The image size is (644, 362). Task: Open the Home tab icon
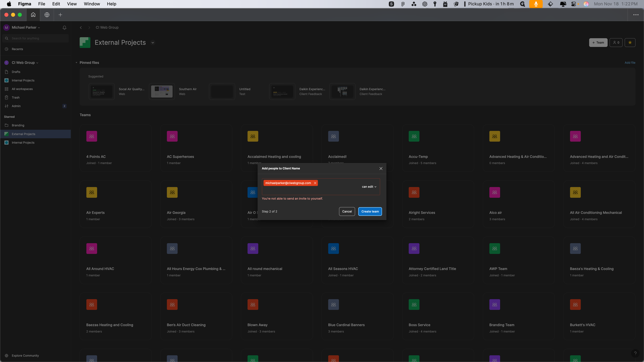33,15
